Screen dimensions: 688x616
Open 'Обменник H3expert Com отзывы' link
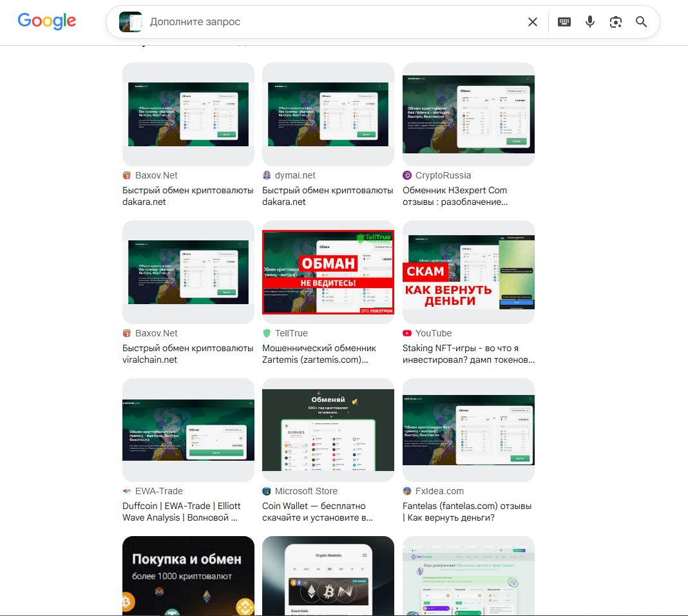click(455, 196)
